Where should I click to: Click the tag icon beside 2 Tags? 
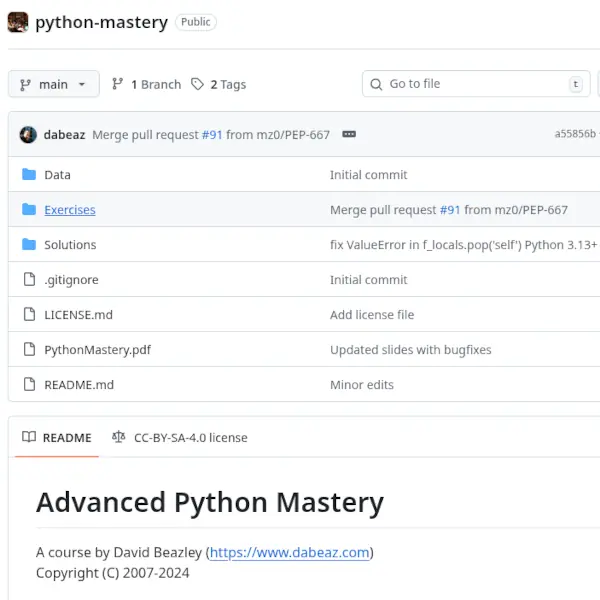[197, 84]
